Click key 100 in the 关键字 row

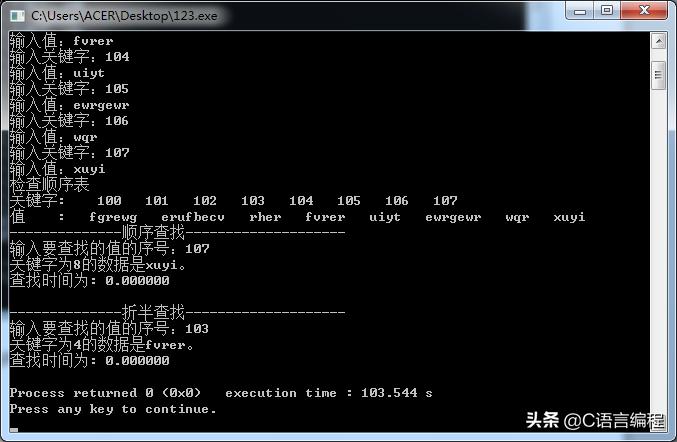(x=109, y=201)
